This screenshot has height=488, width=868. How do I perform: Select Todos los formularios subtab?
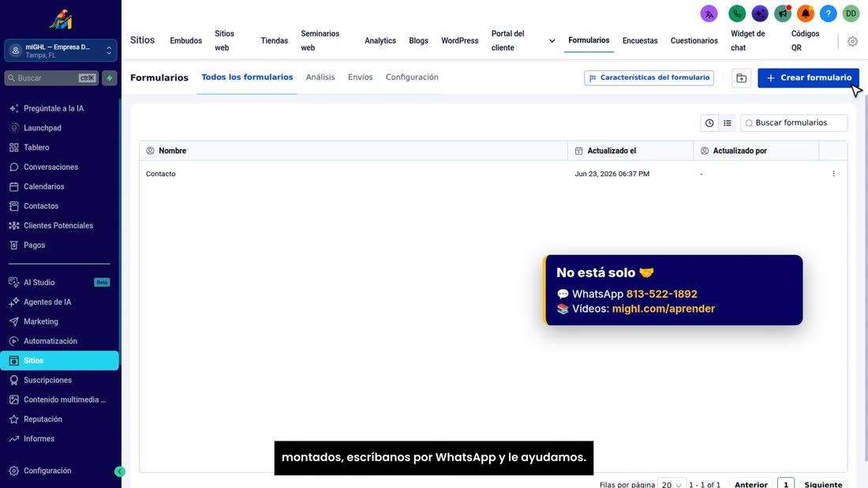click(247, 77)
